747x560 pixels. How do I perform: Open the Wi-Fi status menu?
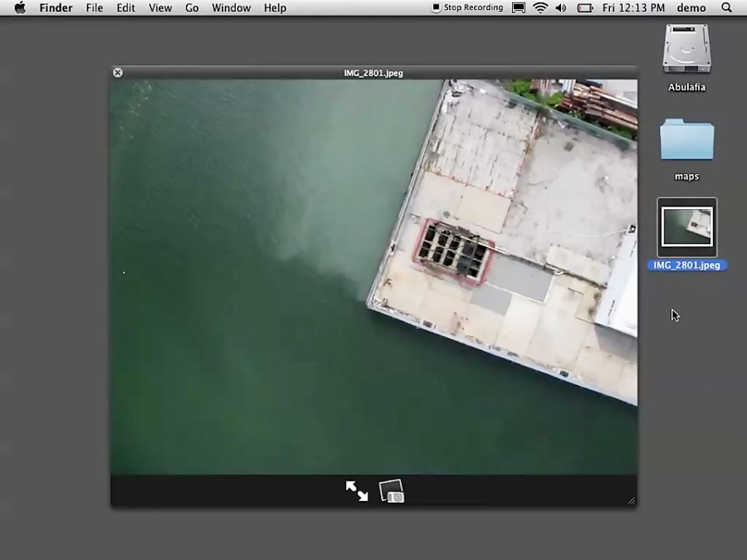[x=540, y=7]
